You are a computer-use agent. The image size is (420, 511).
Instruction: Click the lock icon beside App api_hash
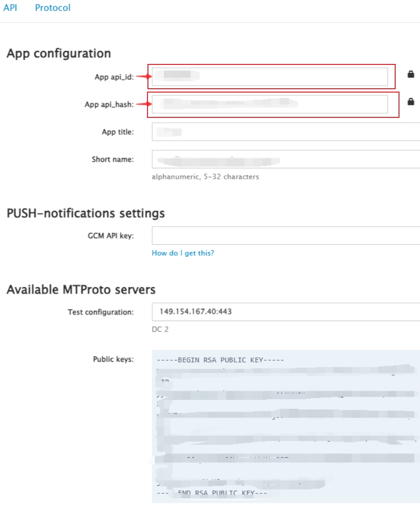[x=410, y=102]
